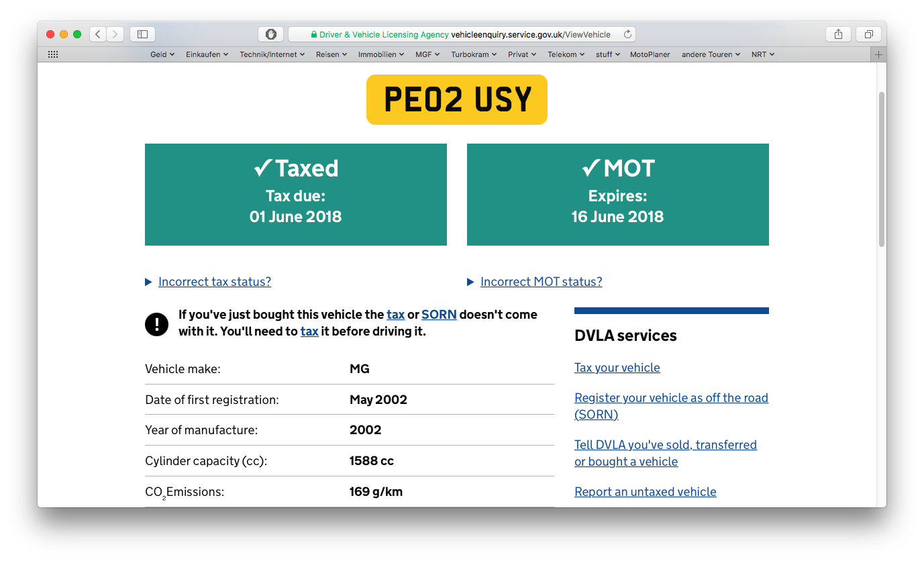Open the Top Sites grid icon
The image size is (924, 561).
click(x=53, y=54)
